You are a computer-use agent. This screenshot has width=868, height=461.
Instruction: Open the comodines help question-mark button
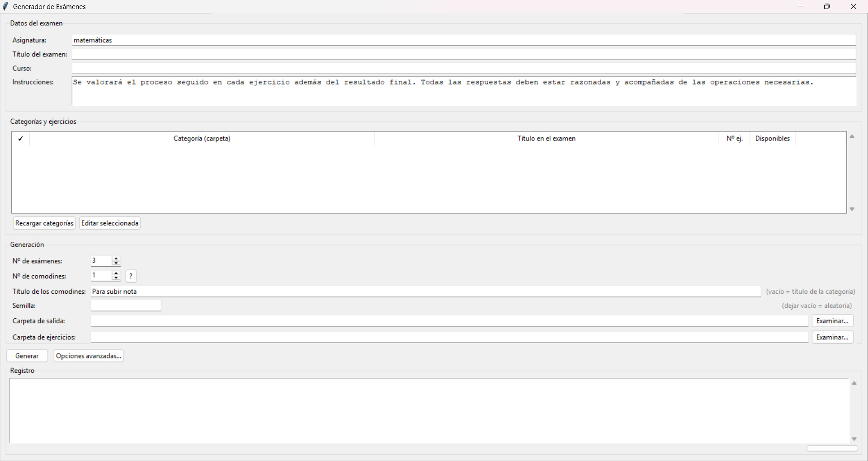(131, 276)
